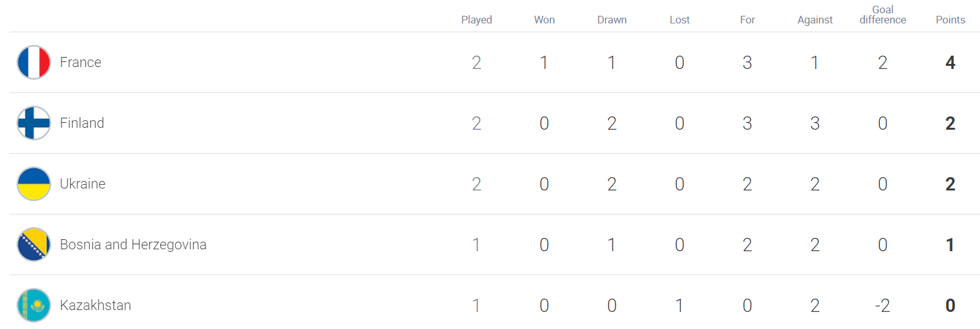Select the Won column header
Image resolution: width=980 pixels, height=329 pixels.
[544, 20]
